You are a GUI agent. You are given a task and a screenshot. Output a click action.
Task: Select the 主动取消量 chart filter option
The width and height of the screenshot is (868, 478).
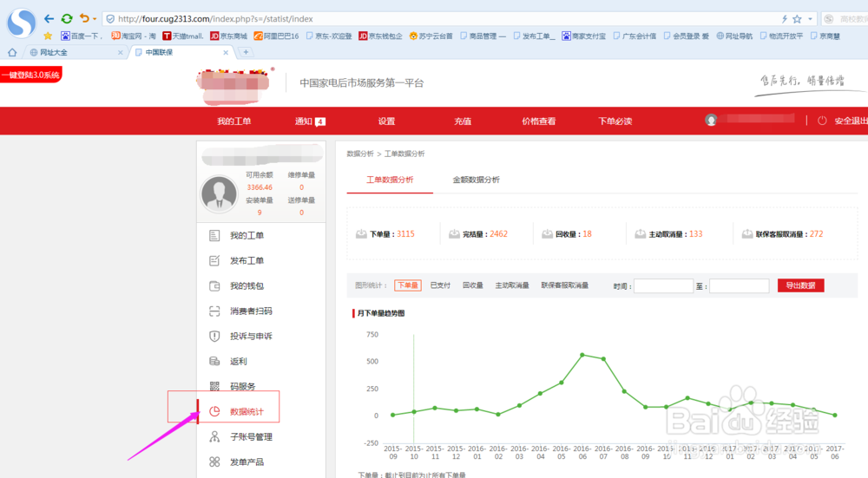[512, 285]
